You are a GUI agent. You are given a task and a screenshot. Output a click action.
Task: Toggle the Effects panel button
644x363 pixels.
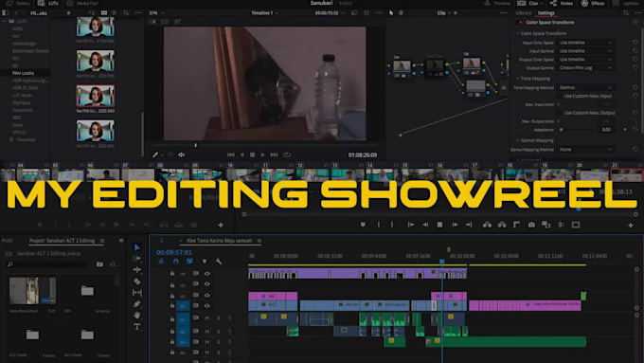tap(593, 3)
